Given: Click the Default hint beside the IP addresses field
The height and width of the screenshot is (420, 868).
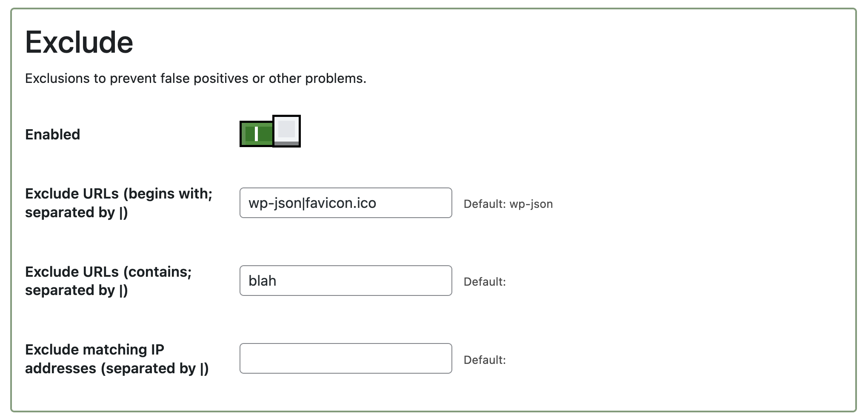Looking at the screenshot, I should 485,360.
